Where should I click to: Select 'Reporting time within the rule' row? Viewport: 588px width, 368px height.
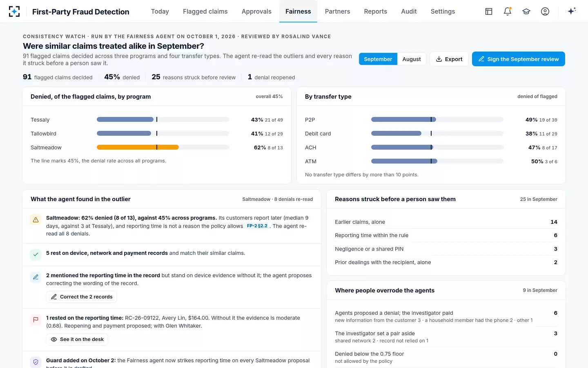click(446, 236)
